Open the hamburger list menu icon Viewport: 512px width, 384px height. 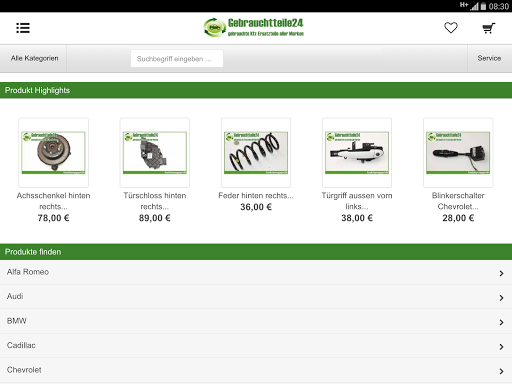(x=23, y=28)
